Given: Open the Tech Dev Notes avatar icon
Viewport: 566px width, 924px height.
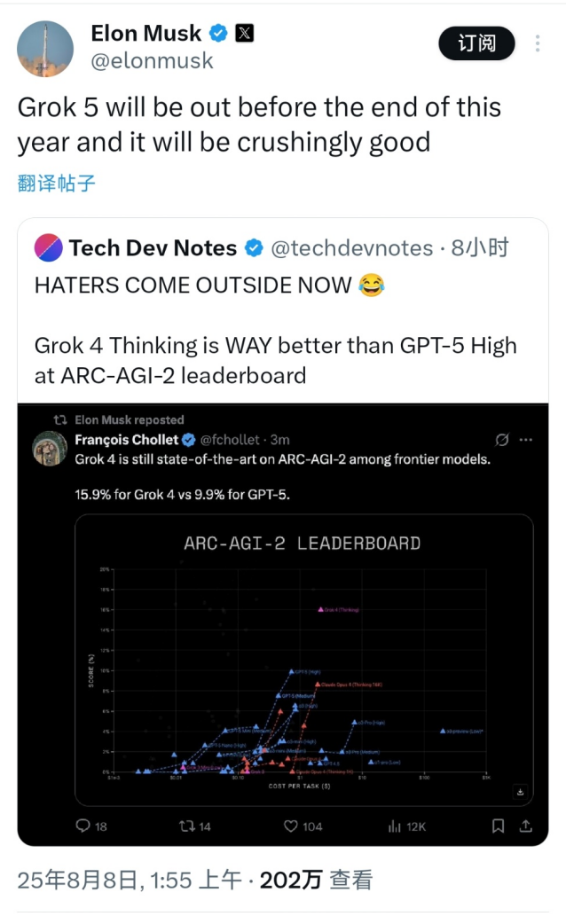Looking at the screenshot, I should (x=48, y=248).
